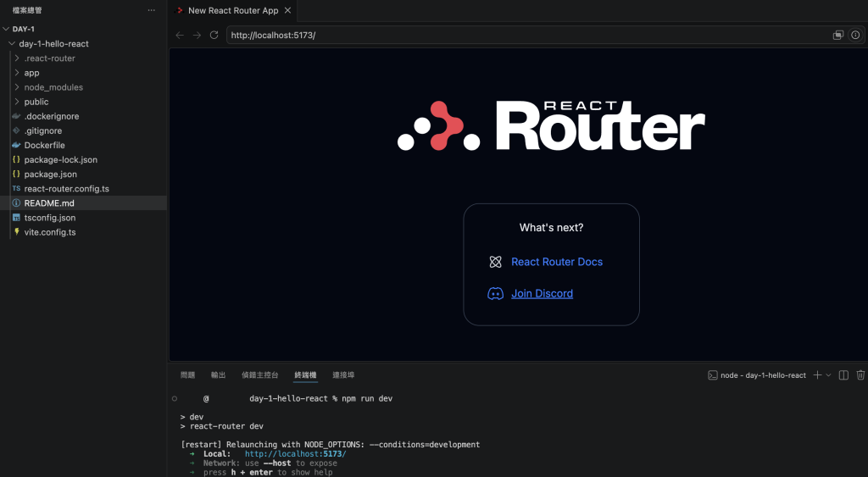Open the 連接埠 panel tab

(343, 374)
